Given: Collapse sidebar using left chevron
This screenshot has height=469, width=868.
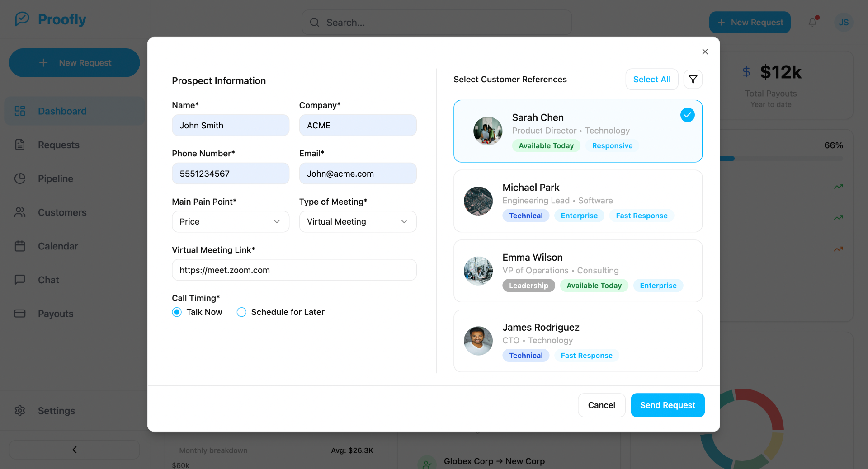Looking at the screenshot, I should pyautogui.click(x=75, y=450).
